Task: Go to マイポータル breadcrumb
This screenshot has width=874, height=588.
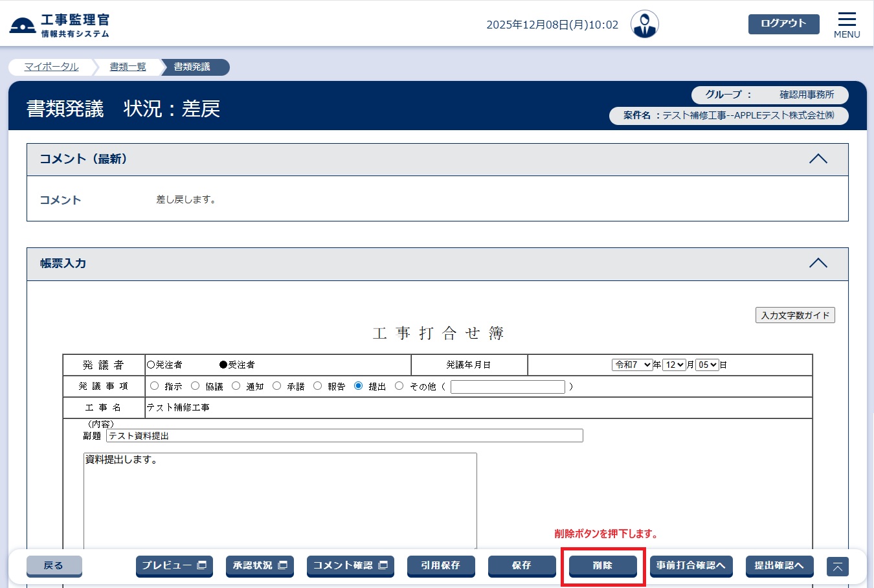Action: coord(51,67)
